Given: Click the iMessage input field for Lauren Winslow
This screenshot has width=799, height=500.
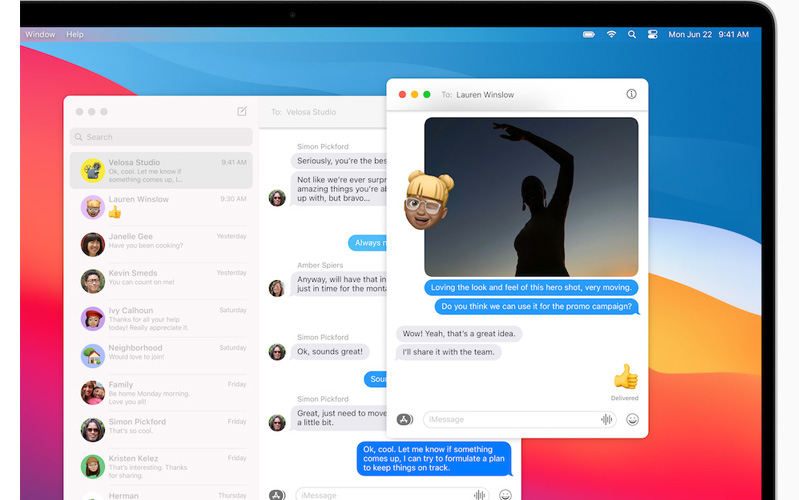Looking at the screenshot, I should pos(510,420).
